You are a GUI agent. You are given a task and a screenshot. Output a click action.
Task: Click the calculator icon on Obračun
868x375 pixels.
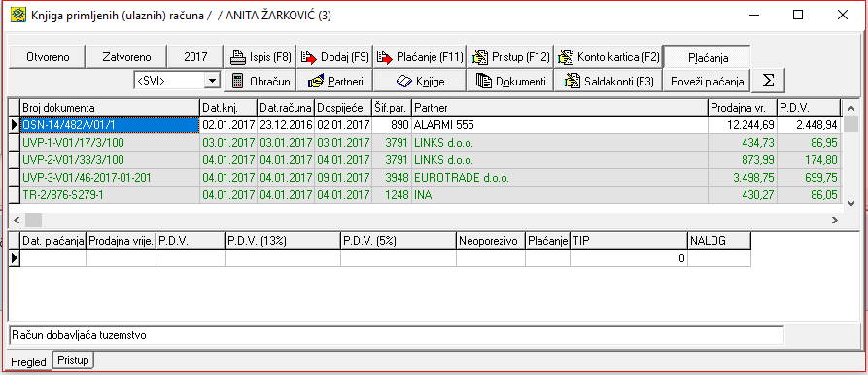point(238,81)
